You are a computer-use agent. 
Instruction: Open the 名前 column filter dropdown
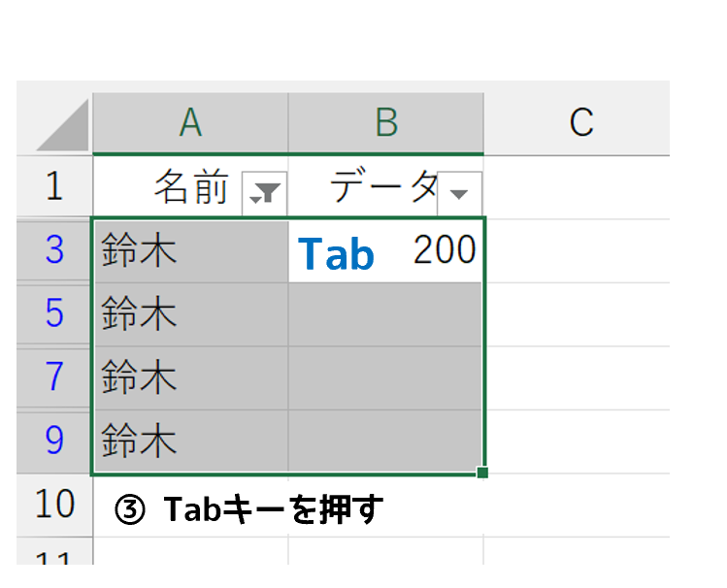(262, 193)
